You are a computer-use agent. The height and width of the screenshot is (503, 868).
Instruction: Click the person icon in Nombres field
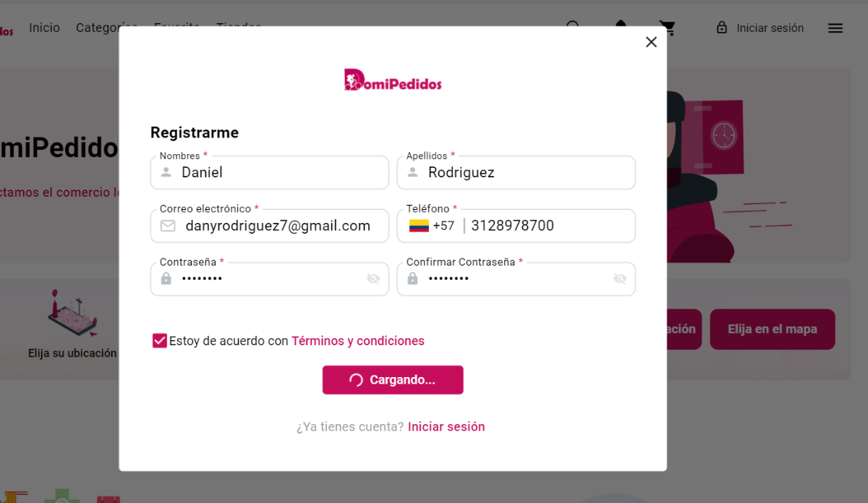click(166, 172)
